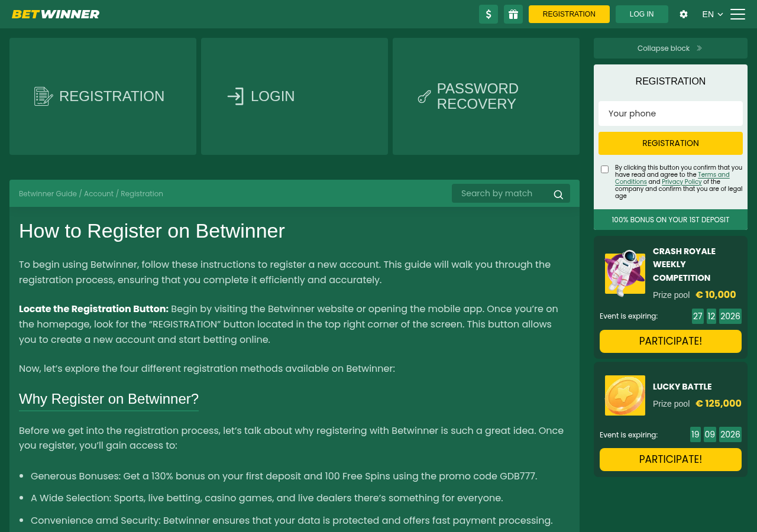Click the Locate the Registration Button bold text
The width and height of the screenshot is (757, 532).
93,309
